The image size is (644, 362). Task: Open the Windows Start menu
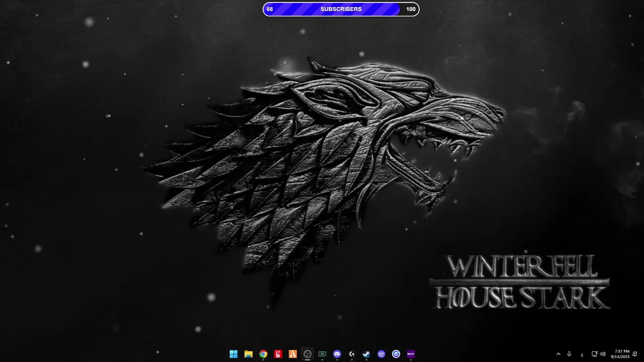click(x=233, y=354)
